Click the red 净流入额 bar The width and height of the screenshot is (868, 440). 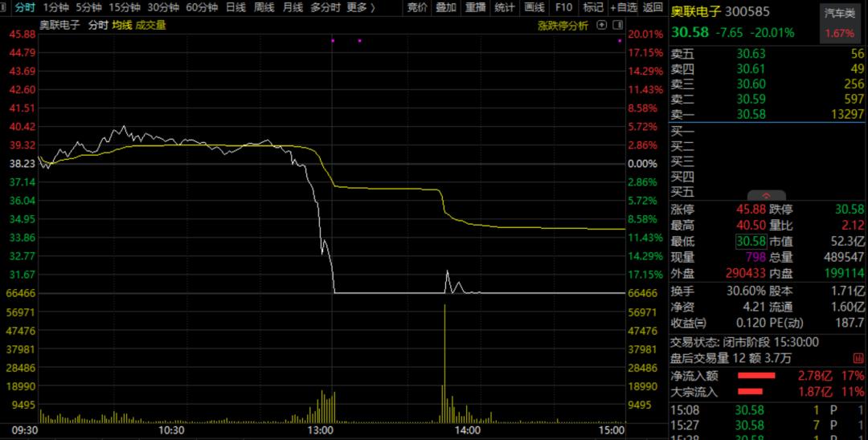pyautogui.click(x=756, y=376)
